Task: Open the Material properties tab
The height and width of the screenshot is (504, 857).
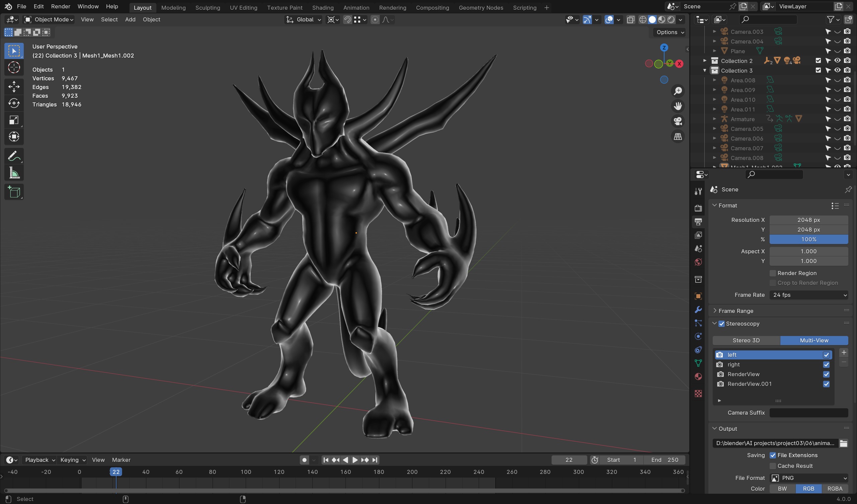Action: pos(698,377)
